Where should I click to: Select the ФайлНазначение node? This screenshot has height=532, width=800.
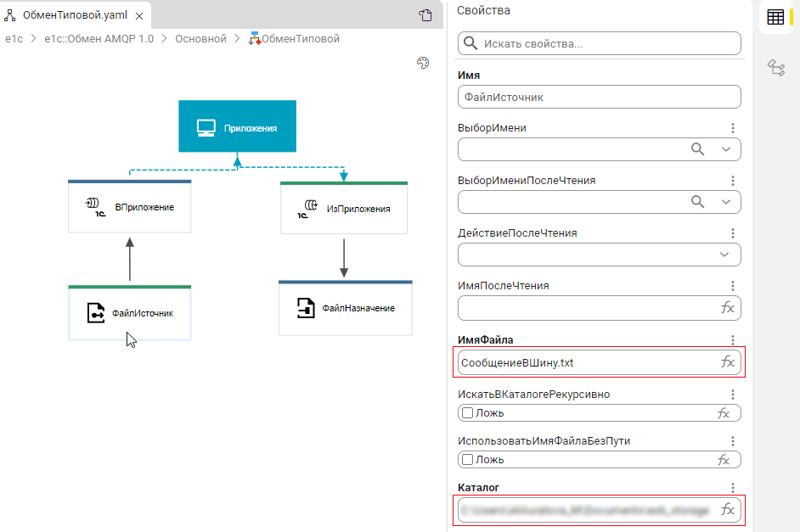coord(346,308)
